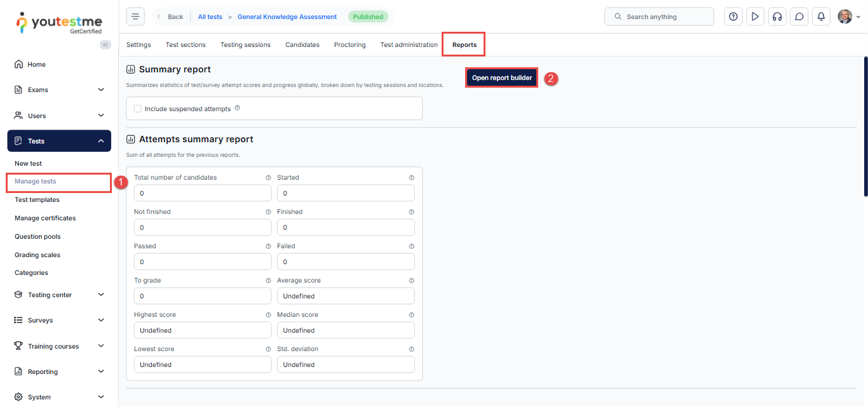Screen dimensions: 868x407
Task: Enable Include suspended attempts checkbox
Action: click(x=138, y=109)
